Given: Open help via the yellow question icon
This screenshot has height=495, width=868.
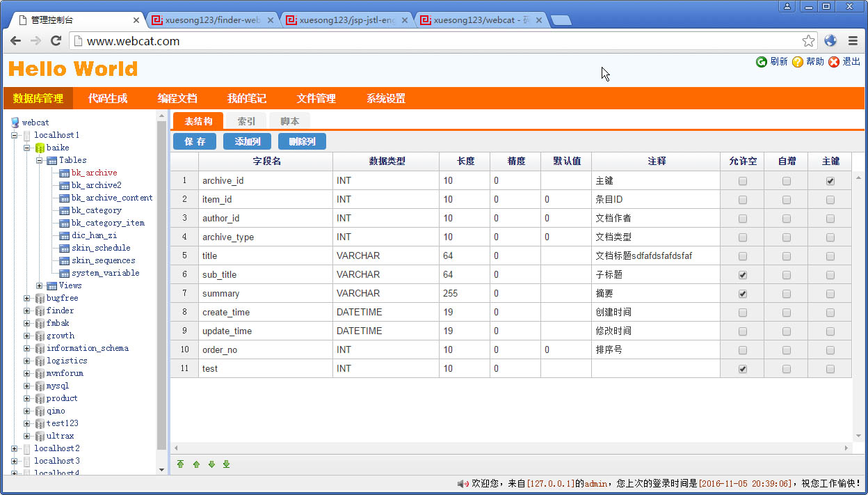Looking at the screenshot, I should tap(798, 62).
